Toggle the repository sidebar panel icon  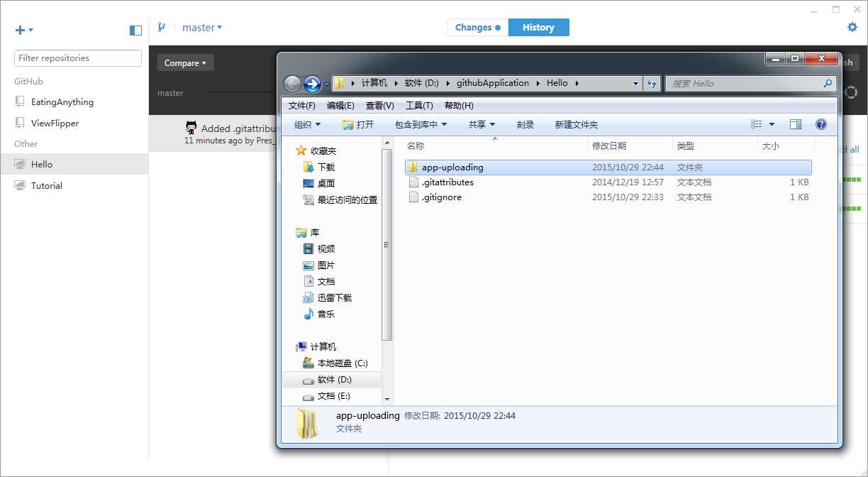[136, 30]
